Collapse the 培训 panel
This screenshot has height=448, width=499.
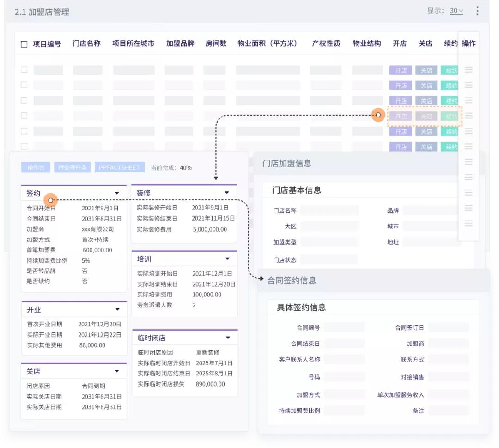pos(226,258)
